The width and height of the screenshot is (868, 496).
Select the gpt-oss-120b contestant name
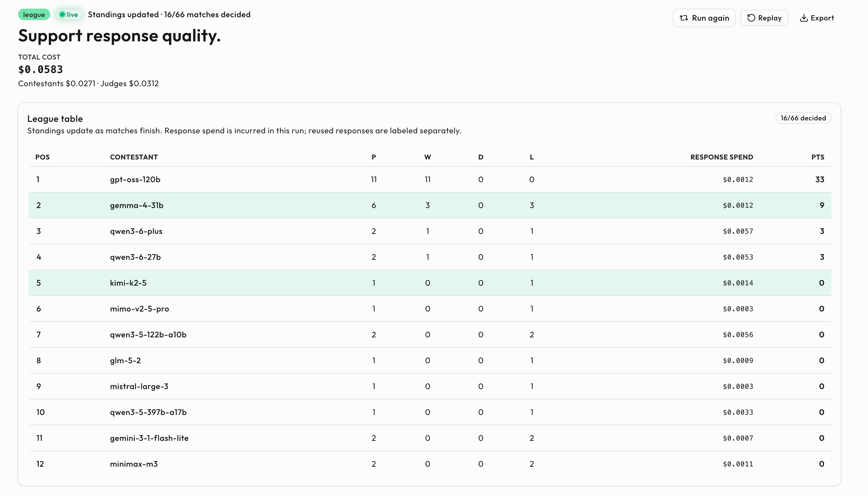coord(135,179)
